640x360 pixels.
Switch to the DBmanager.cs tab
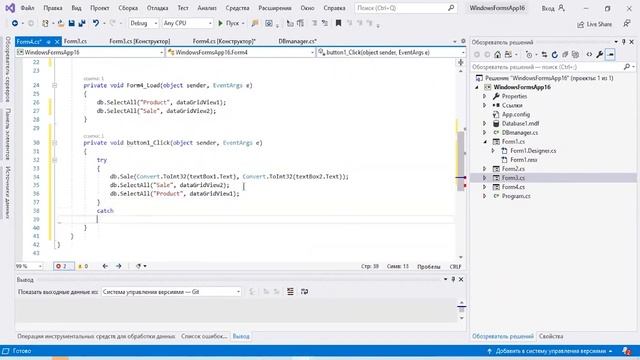[298, 41]
